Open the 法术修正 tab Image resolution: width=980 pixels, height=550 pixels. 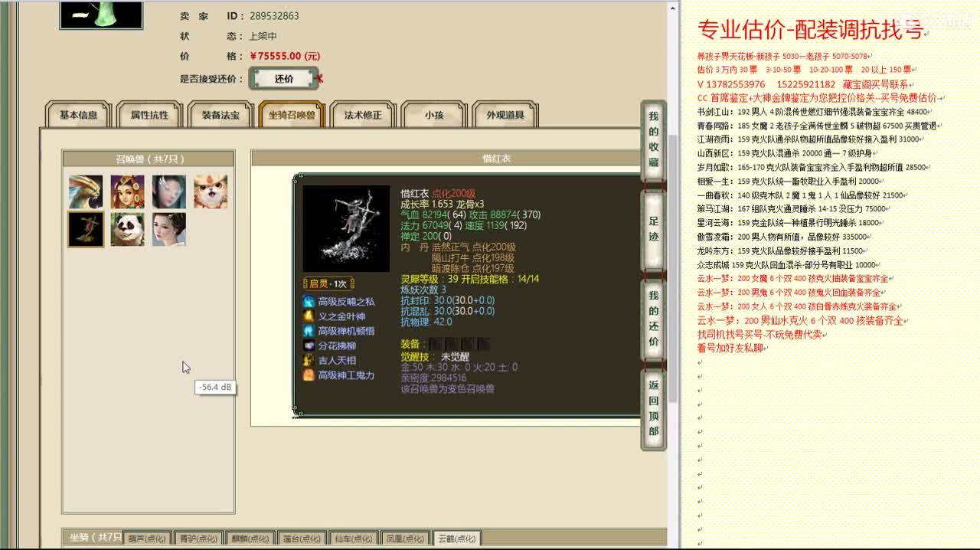363,115
